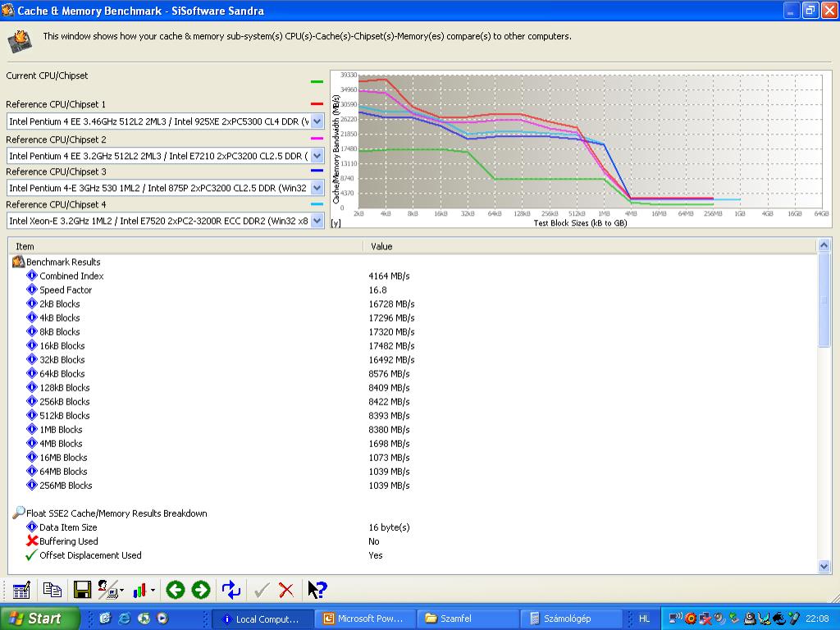
Task: Go forward with the green right arrow
Action: [x=201, y=590]
